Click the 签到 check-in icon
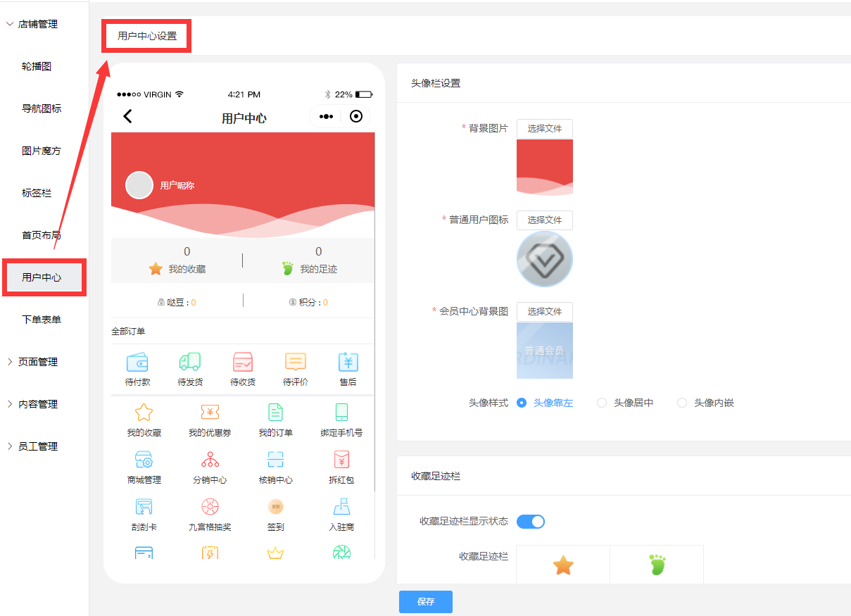 point(275,507)
